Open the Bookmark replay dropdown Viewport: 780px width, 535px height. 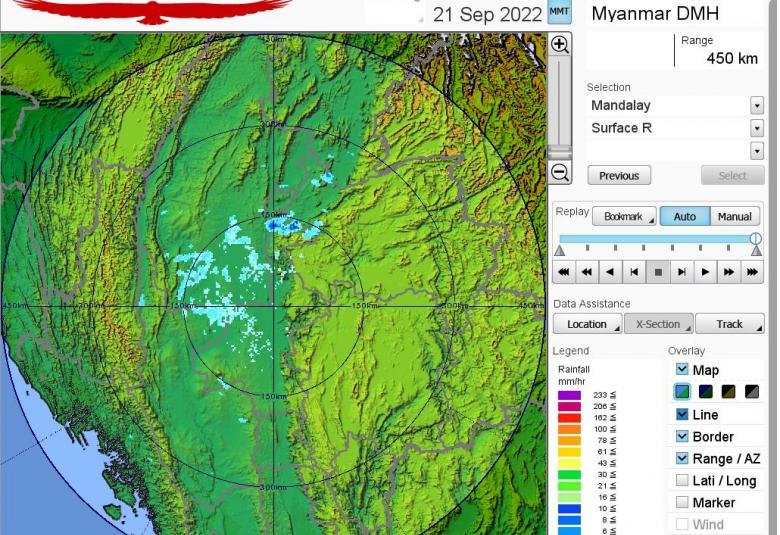tap(624, 216)
